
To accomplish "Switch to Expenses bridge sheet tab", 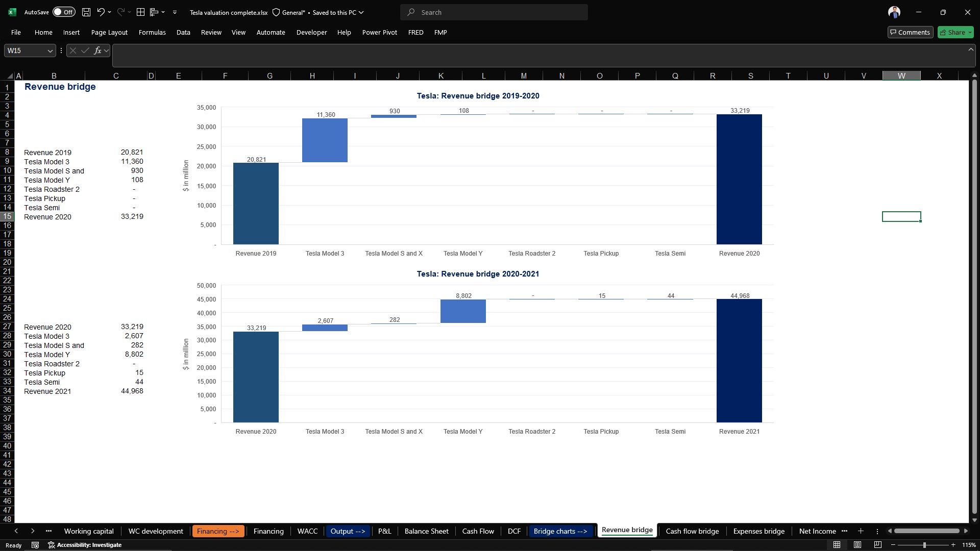I will 758,531.
